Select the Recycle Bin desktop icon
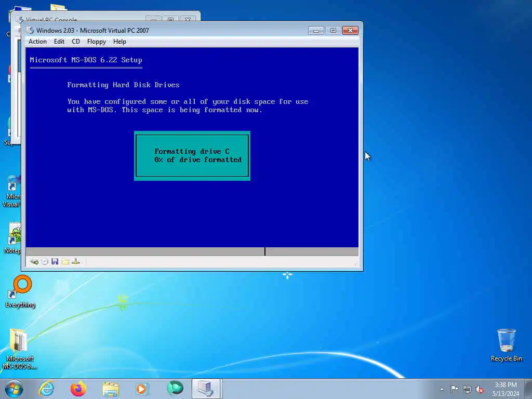 506,345
